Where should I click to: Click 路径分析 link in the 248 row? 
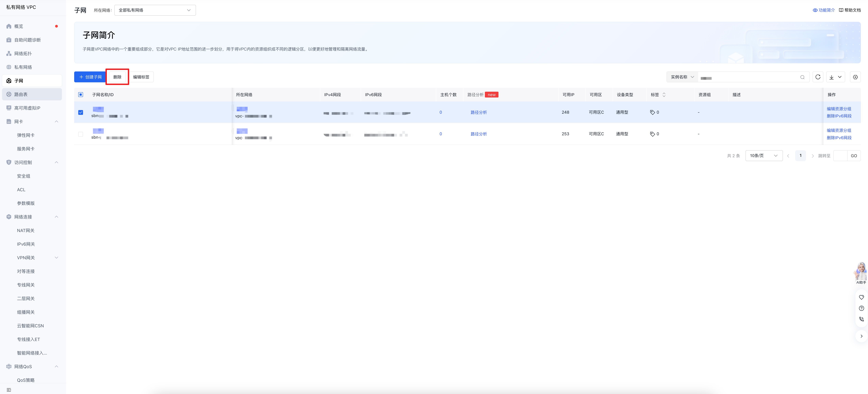click(x=478, y=112)
